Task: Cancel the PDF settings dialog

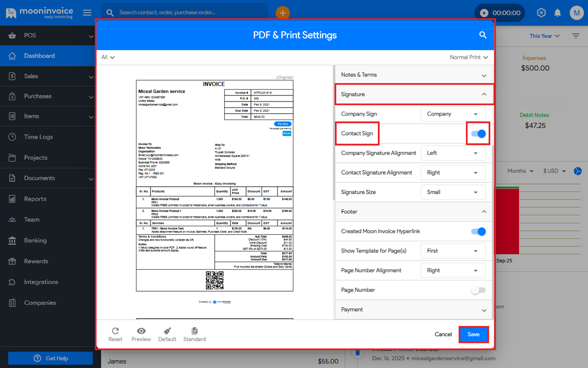Action: 443,334
